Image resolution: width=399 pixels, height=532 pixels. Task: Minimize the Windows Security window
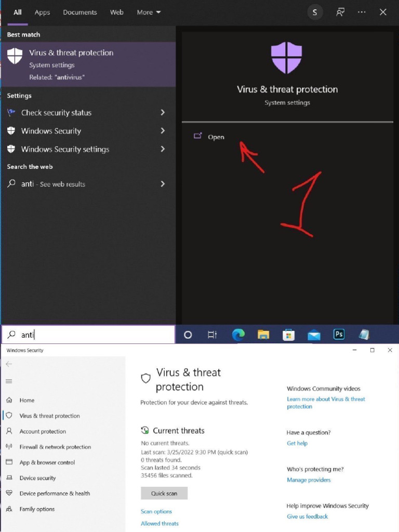(x=354, y=350)
